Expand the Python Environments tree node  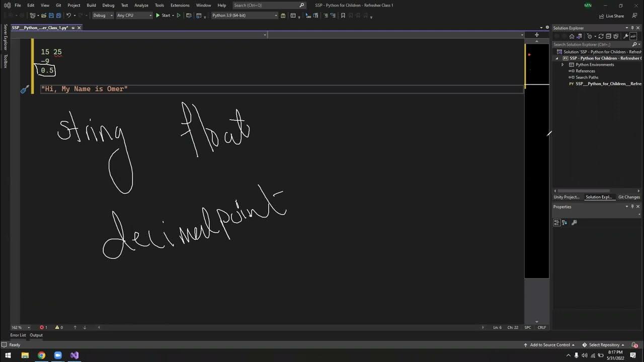pyautogui.click(x=563, y=65)
